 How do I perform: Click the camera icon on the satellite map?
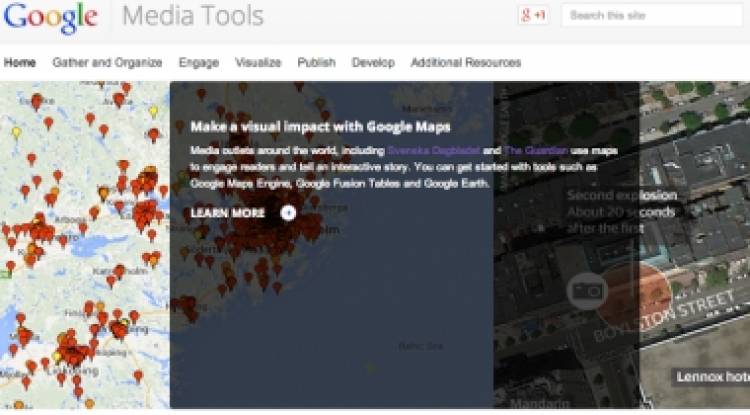pyautogui.click(x=586, y=290)
